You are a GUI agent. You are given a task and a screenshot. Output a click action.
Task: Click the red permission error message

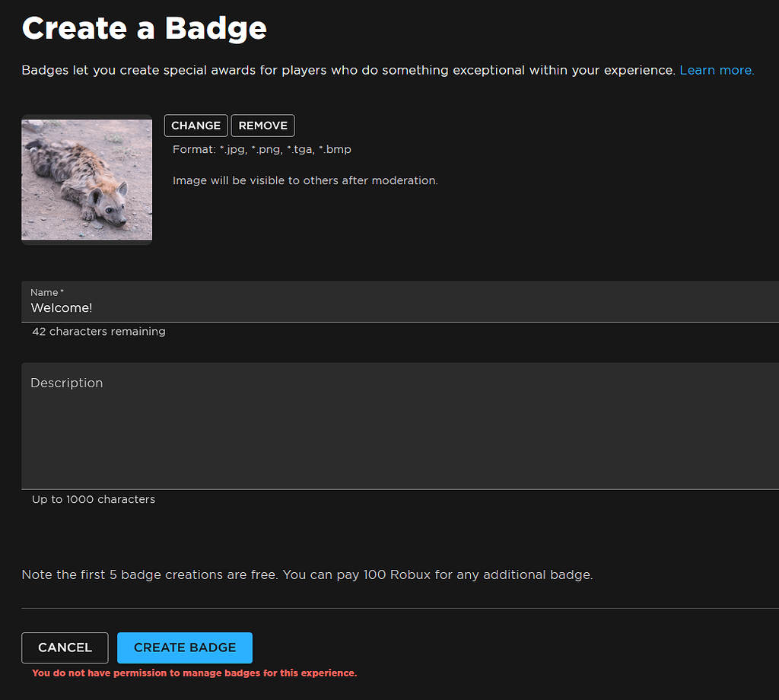click(x=193, y=673)
